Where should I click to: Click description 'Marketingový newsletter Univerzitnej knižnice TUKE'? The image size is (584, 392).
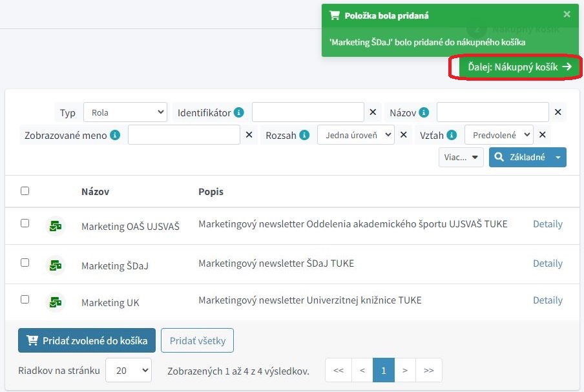[x=310, y=300]
